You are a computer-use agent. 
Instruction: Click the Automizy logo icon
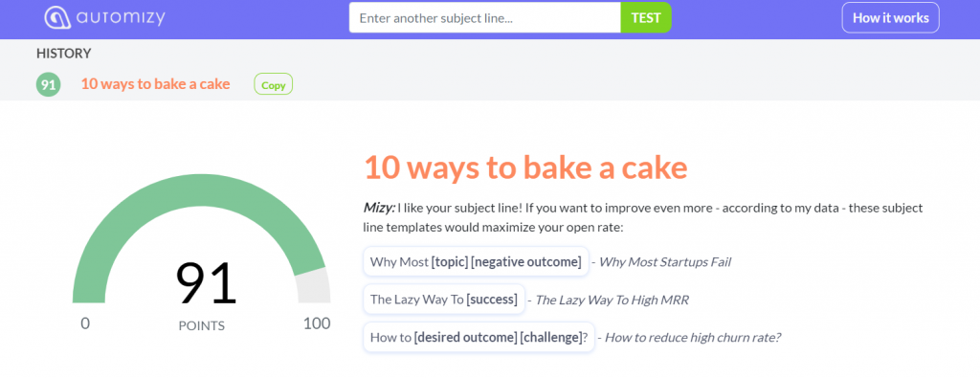coord(57,17)
